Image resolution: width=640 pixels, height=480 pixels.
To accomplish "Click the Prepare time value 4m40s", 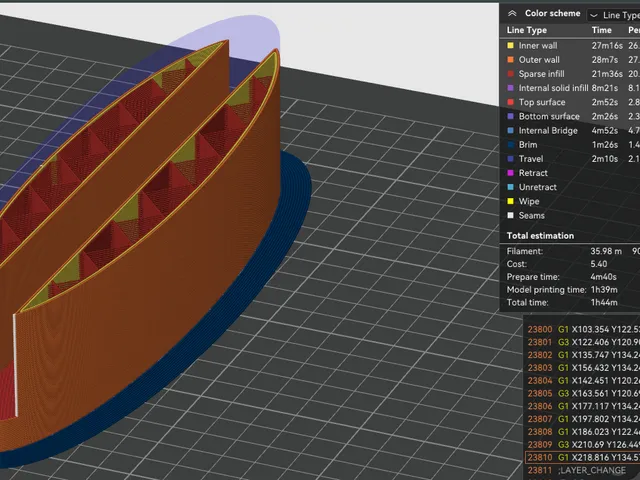I will click(603, 277).
